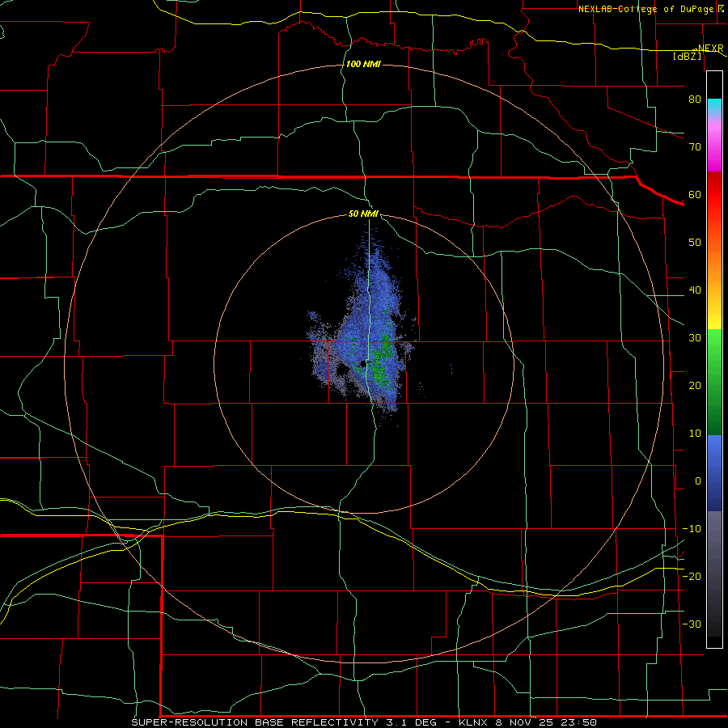Click the 50 value on the dBZ scale
The image size is (728, 728).
tap(695, 243)
